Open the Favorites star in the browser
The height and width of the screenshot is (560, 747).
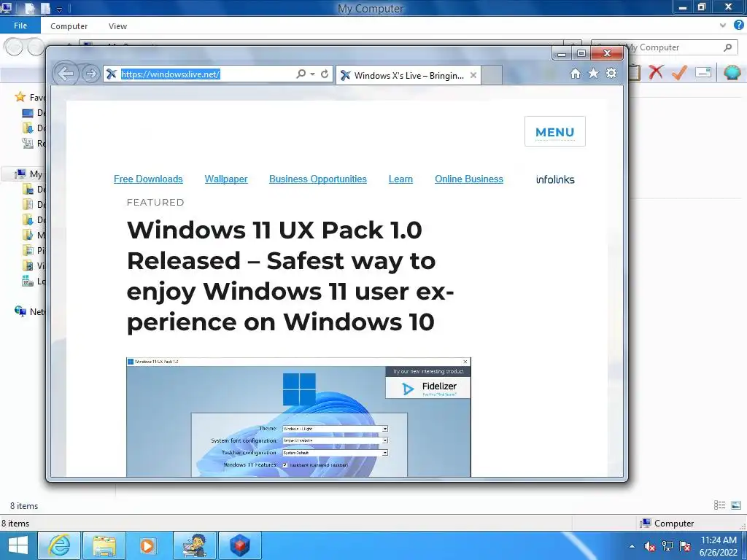(593, 74)
